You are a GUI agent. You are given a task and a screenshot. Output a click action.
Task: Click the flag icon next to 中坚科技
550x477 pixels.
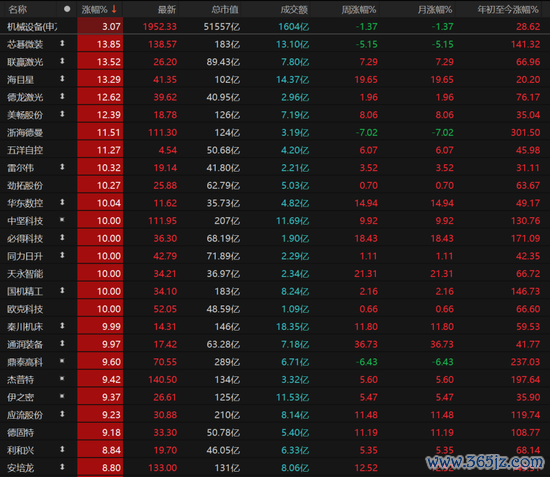[62, 220]
